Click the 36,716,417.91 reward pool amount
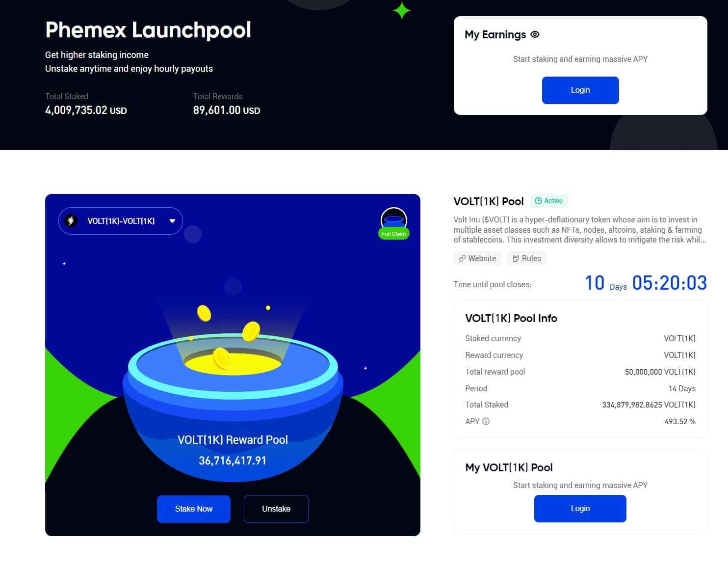This screenshot has height=572, width=728. [x=233, y=461]
